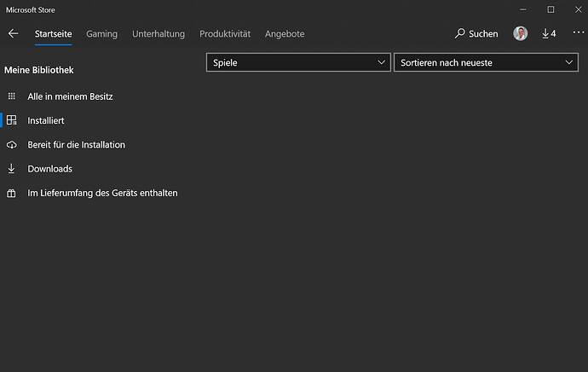Screen dimensions: 588x372
Task: Close the Microsoft Store window
Action: pyautogui.click(x=577, y=9)
